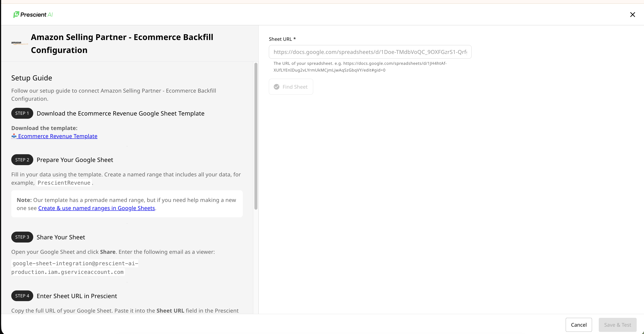Click the STEP 1 badge
This screenshot has width=644, height=334.
22,113
